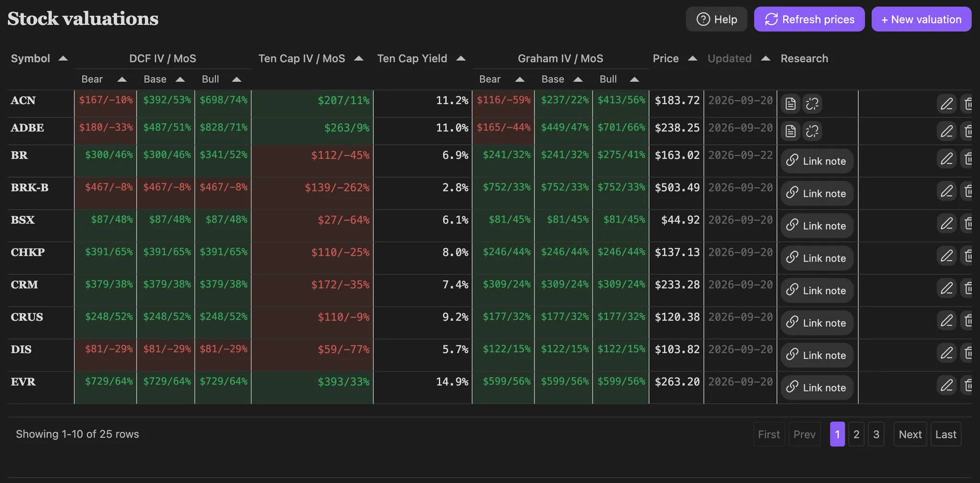Open the ADBE research note document icon
Screen dimensions: 980x483
[x=791, y=131]
